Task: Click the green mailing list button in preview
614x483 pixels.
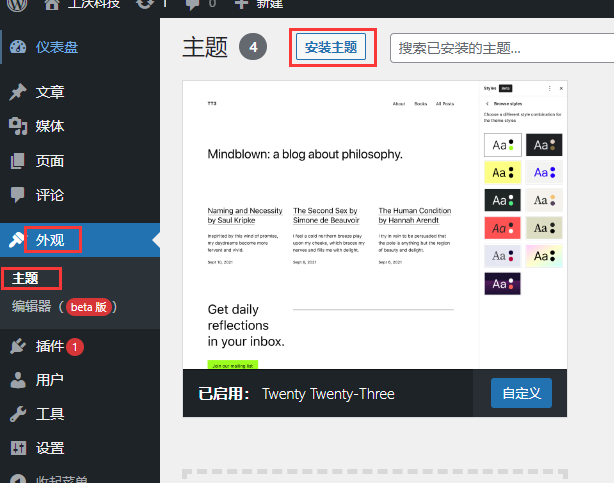Action: pos(233,365)
